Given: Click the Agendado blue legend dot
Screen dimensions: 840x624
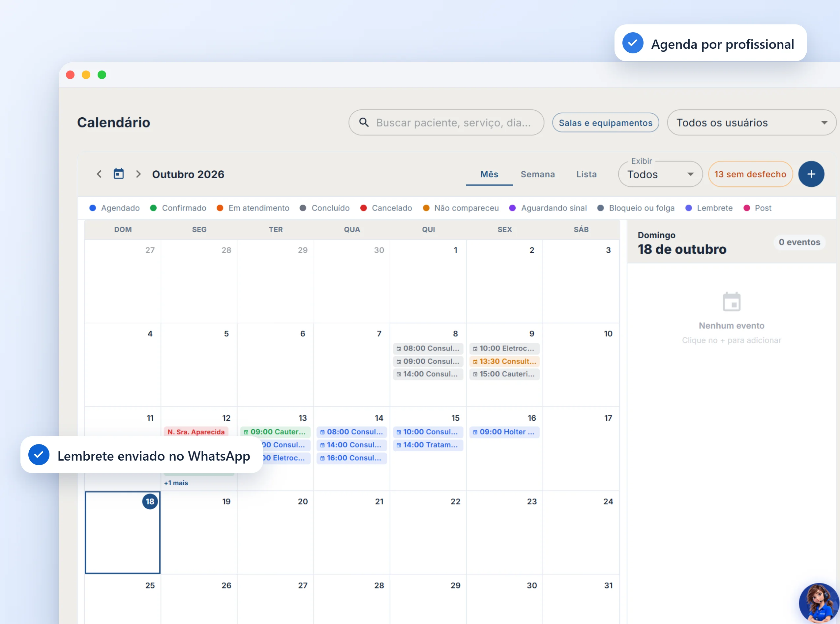Looking at the screenshot, I should click(x=93, y=208).
